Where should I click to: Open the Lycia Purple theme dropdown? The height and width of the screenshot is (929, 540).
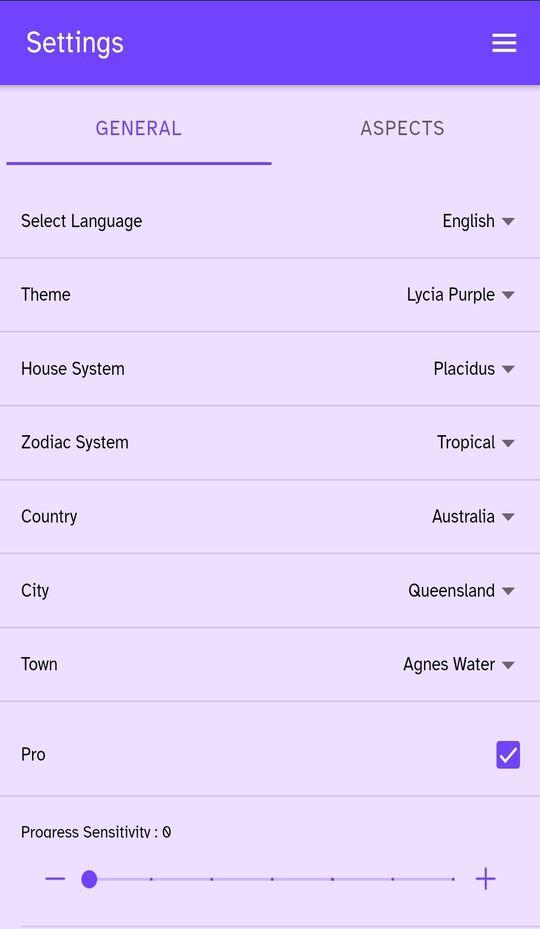pos(460,294)
